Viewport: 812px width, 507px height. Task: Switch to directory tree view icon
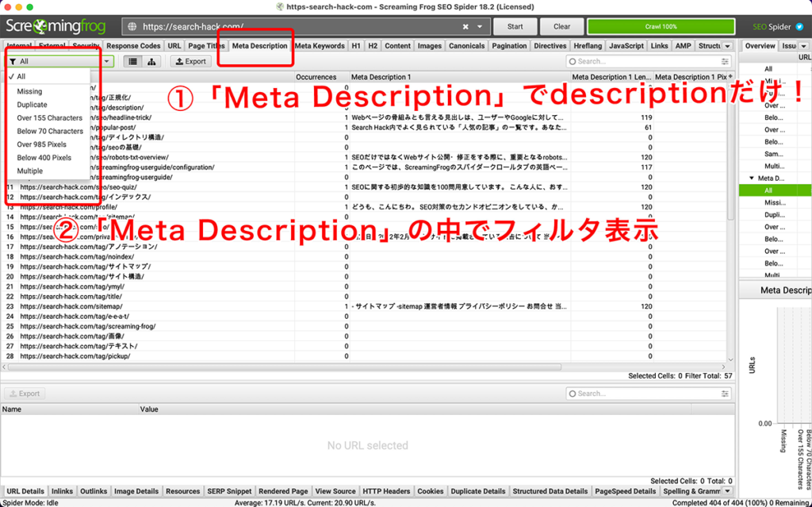pyautogui.click(x=151, y=61)
